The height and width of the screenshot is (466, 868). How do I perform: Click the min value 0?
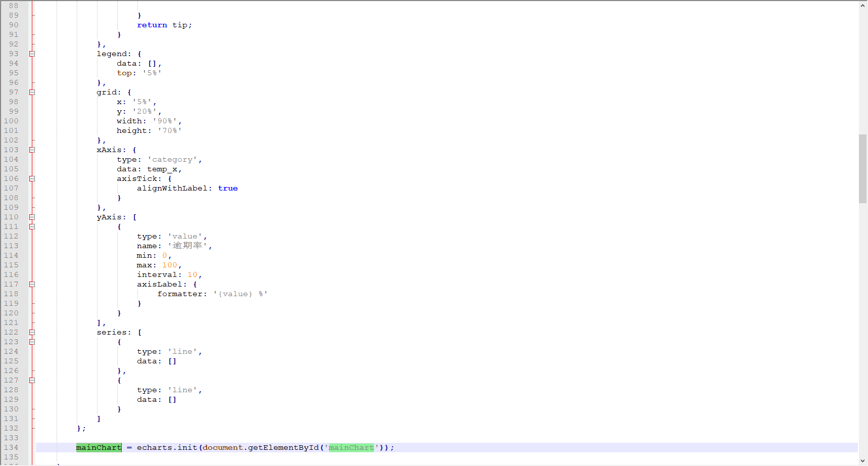click(165, 255)
